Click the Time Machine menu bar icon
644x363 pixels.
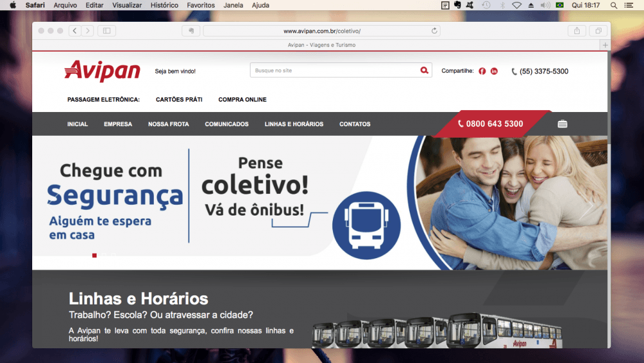click(x=486, y=5)
